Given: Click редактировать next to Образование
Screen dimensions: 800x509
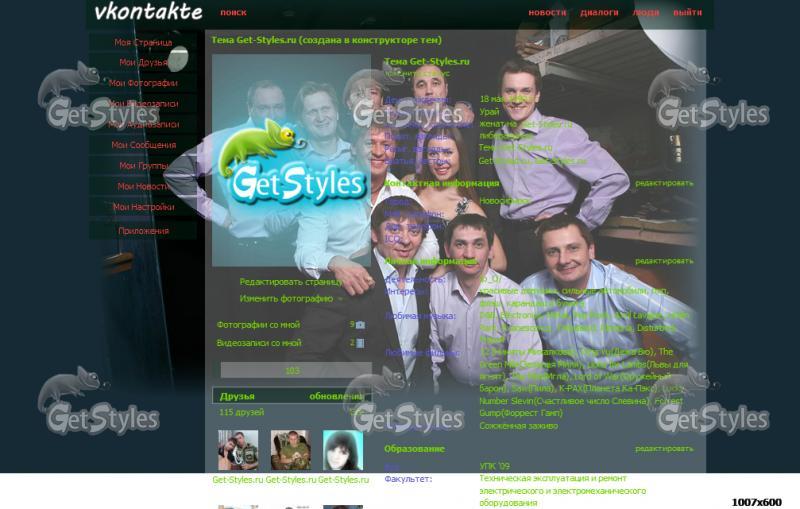Looking at the screenshot, I should point(663,449).
